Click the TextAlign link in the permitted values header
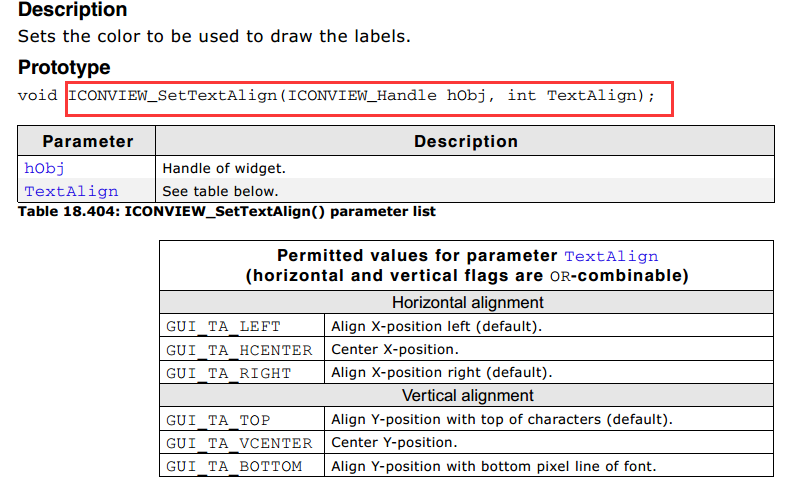Screen dimensions: 794x481 coord(611,256)
